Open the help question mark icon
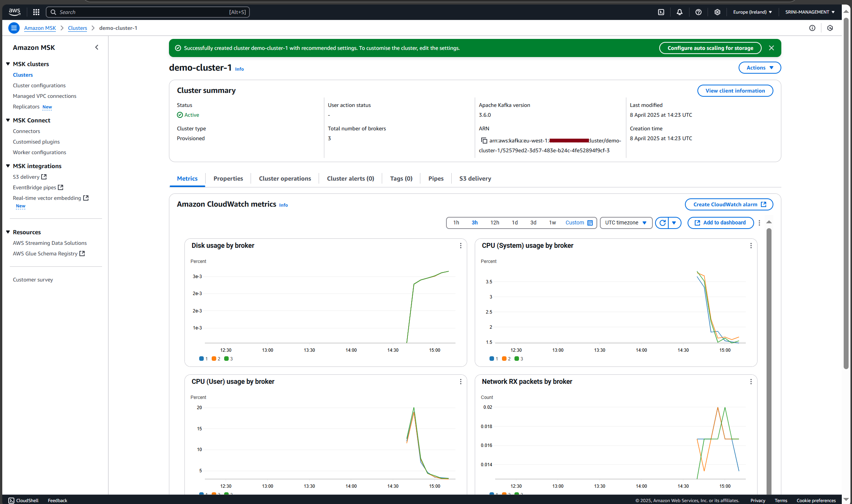852x504 pixels. tap(699, 12)
